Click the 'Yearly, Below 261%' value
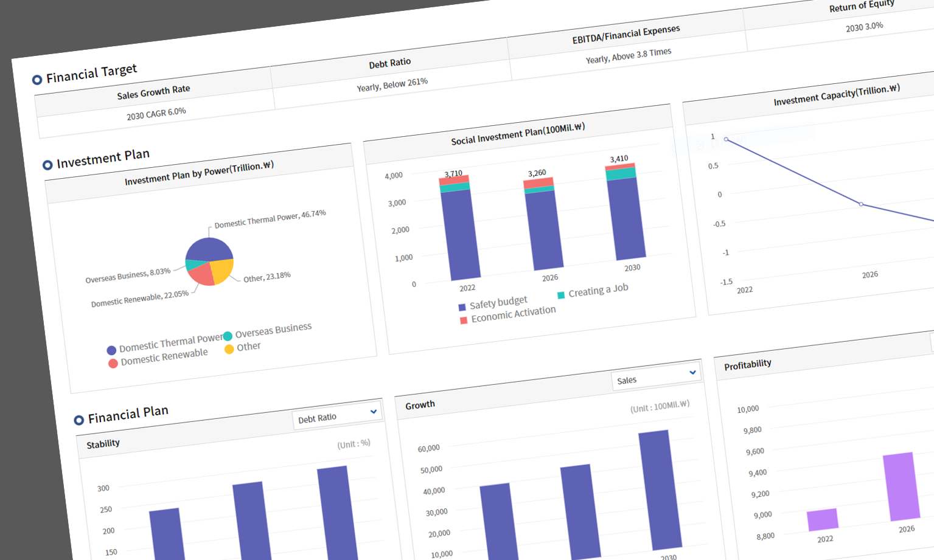Image resolution: width=934 pixels, height=560 pixels. click(x=392, y=85)
